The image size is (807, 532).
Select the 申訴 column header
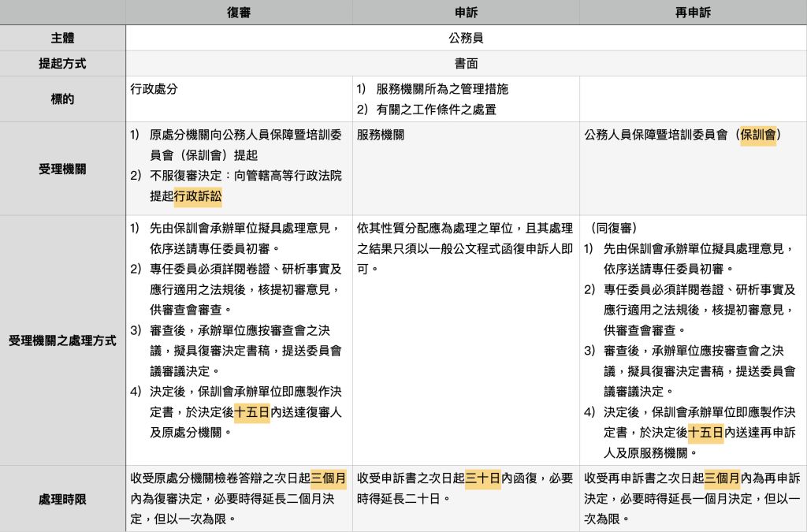tap(466, 12)
